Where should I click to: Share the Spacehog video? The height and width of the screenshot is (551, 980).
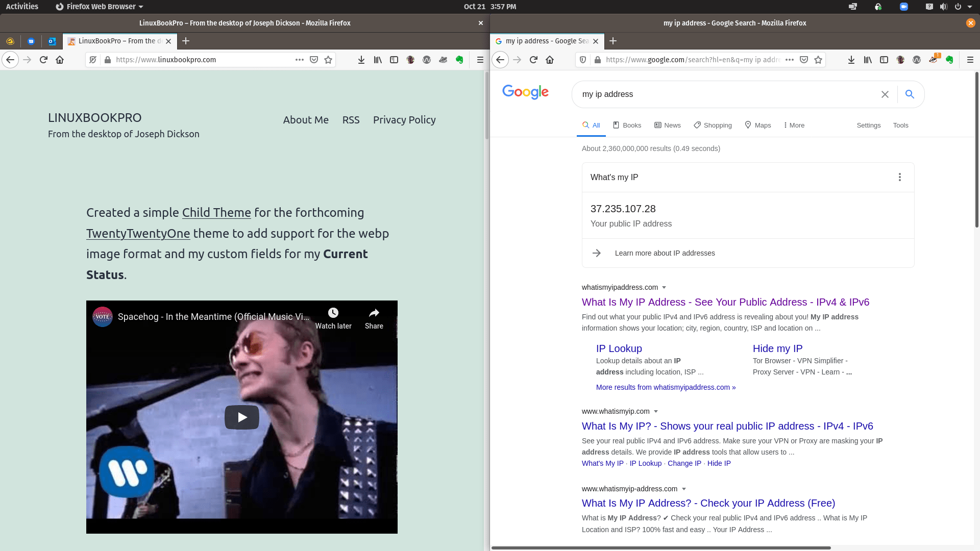click(x=374, y=319)
